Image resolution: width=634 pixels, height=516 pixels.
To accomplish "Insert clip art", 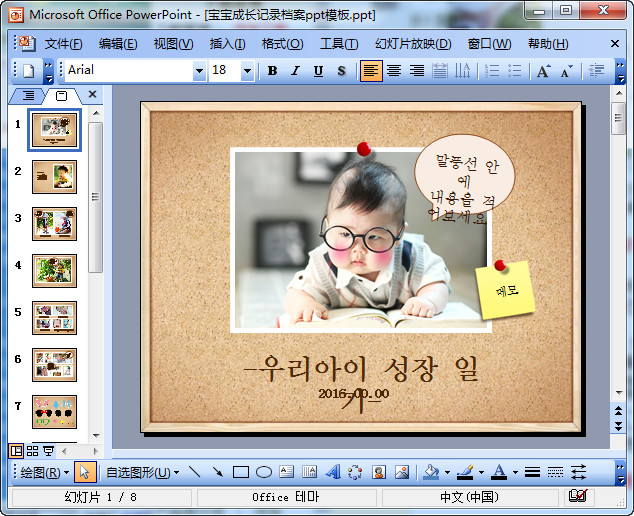I will tap(378, 472).
